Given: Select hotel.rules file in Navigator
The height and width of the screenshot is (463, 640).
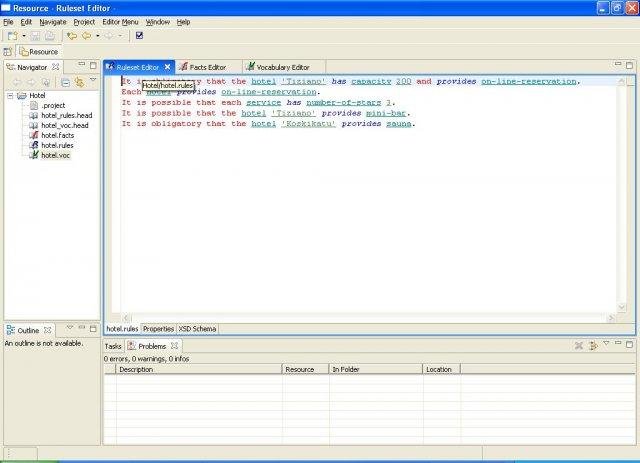Looking at the screenshot, I should click(x=57, y=145).
